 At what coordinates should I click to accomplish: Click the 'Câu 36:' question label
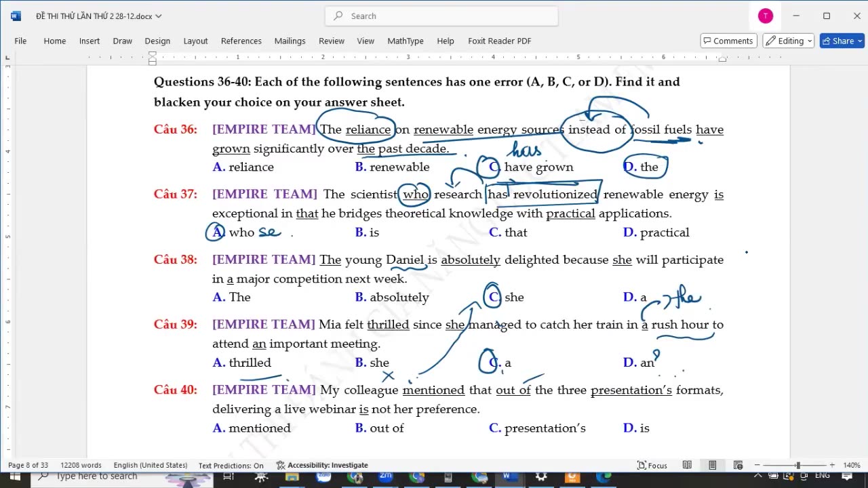[176, 129]
